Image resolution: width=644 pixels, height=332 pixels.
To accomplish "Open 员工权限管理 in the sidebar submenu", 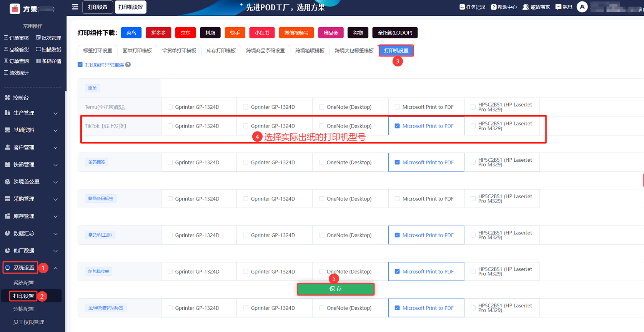I will [x=29, y=322].
